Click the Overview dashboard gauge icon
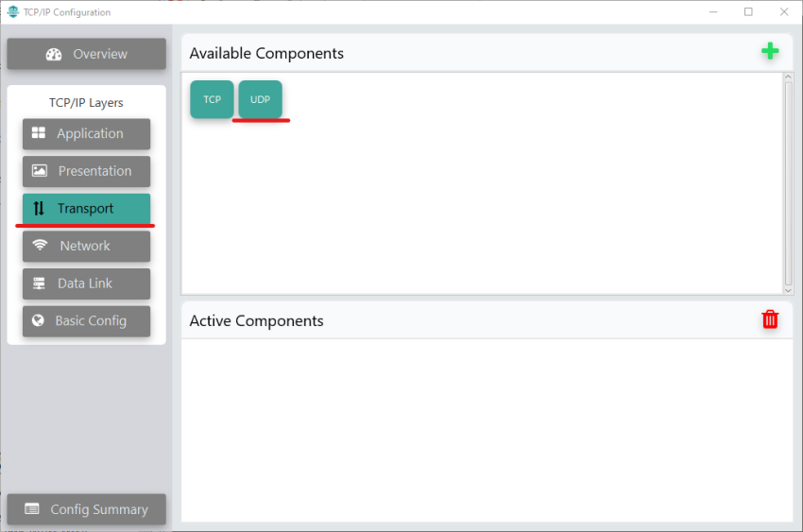Screen dimensions: 803x532 coord(54,54)
